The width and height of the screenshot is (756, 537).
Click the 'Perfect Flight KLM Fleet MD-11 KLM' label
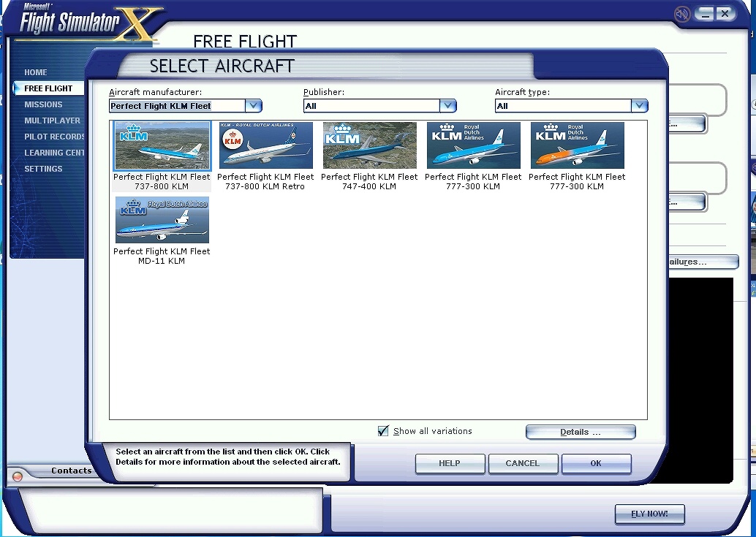(x=162, y=256)
